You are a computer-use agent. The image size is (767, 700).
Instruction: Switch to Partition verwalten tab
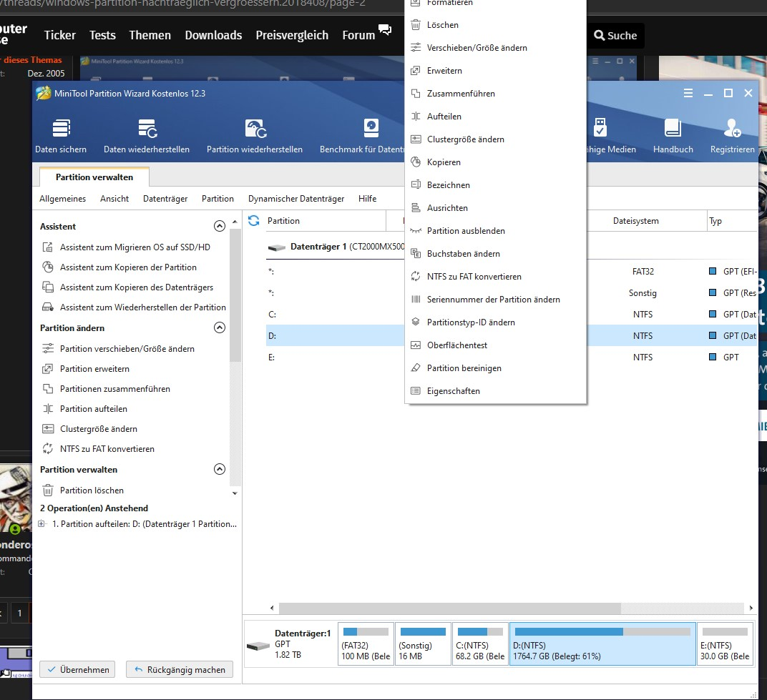94,177
